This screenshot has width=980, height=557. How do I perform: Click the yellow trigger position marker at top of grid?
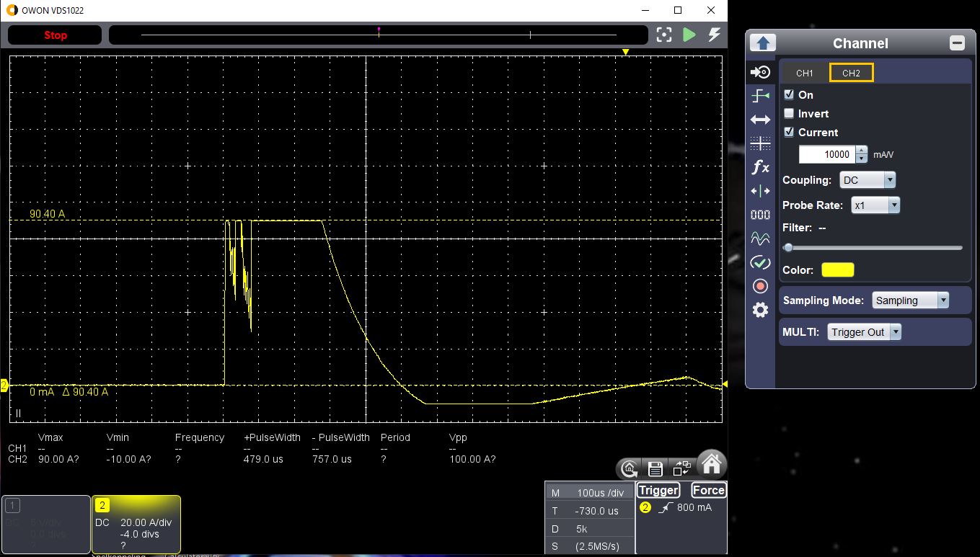pyautogui.click(x=626, y=52)
